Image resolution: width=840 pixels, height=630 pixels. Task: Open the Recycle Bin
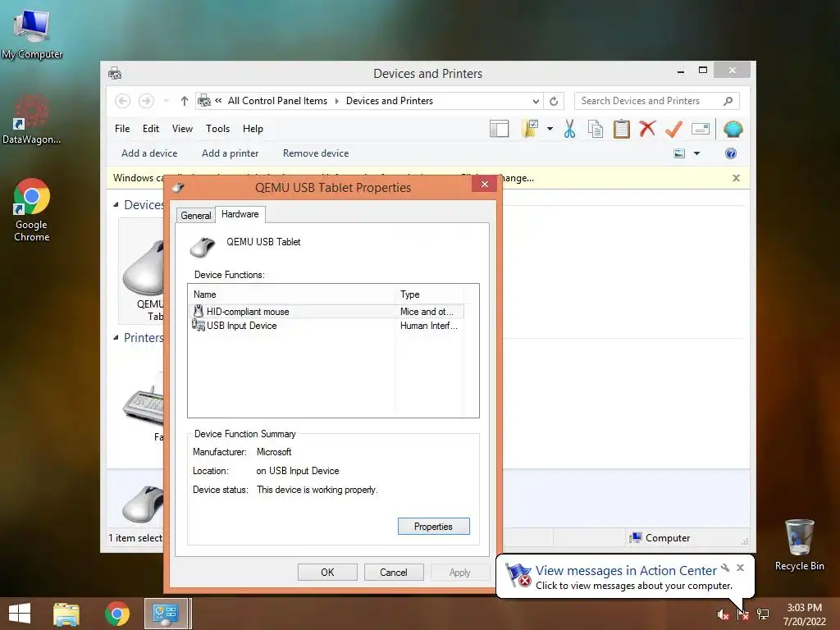(799, 545)
